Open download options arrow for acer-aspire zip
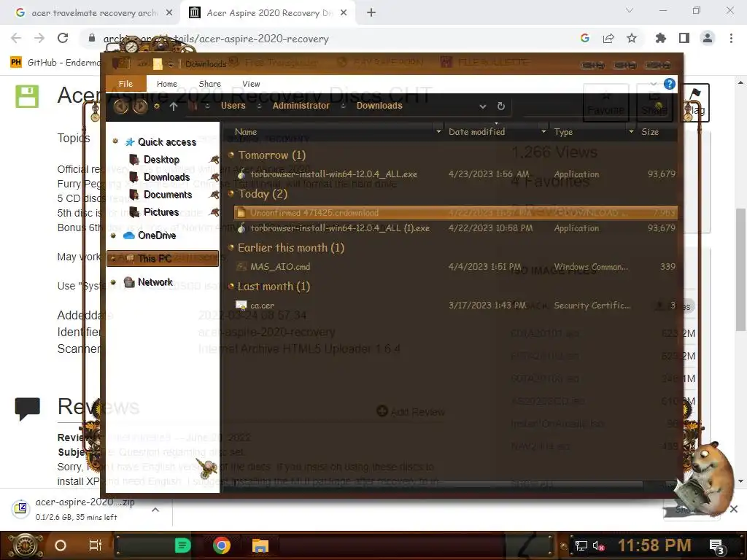The width and height of the screenshot is (747, 560). click(155, 510)
